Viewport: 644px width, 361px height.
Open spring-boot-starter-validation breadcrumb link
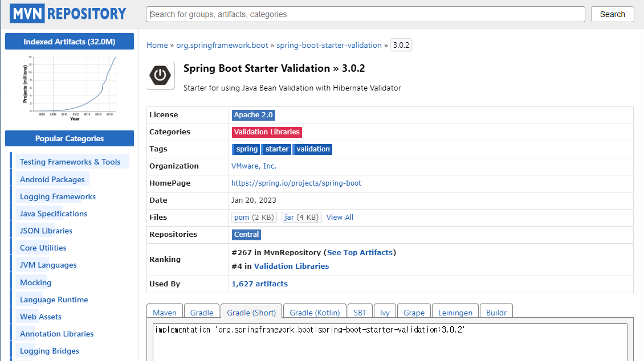pos(329,45)
